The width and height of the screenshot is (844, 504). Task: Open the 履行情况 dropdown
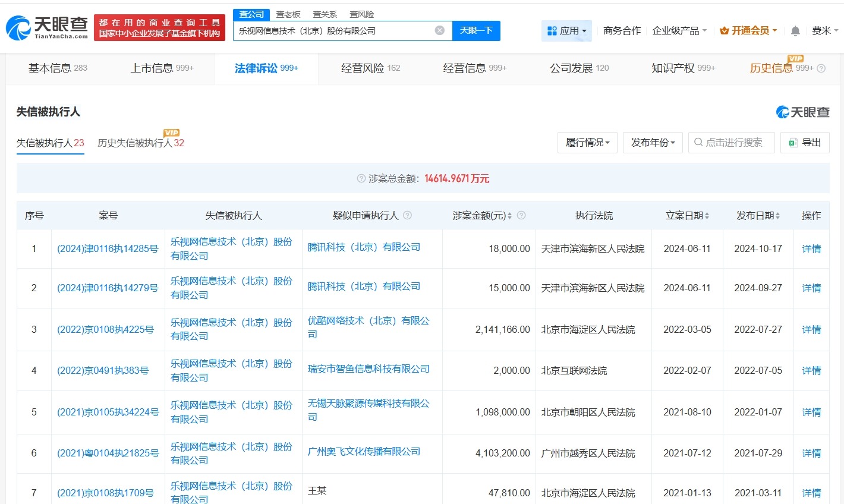(x=587, y=142)
